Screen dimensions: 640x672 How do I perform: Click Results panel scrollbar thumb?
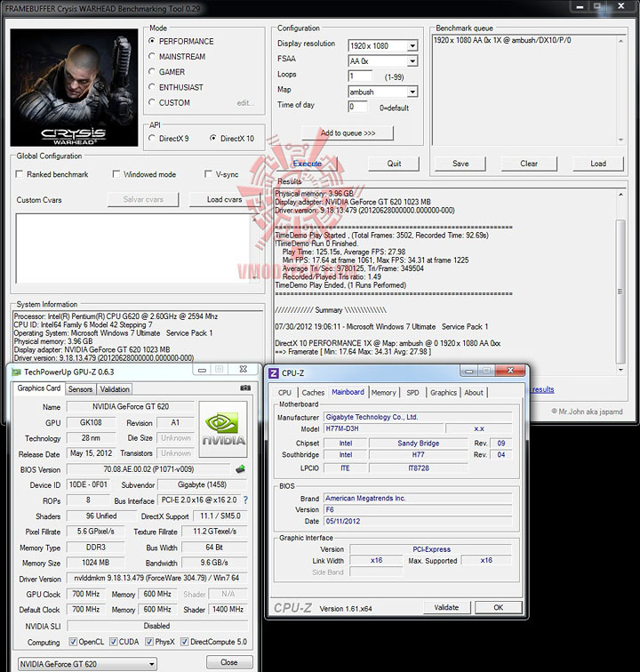point(620,292)
